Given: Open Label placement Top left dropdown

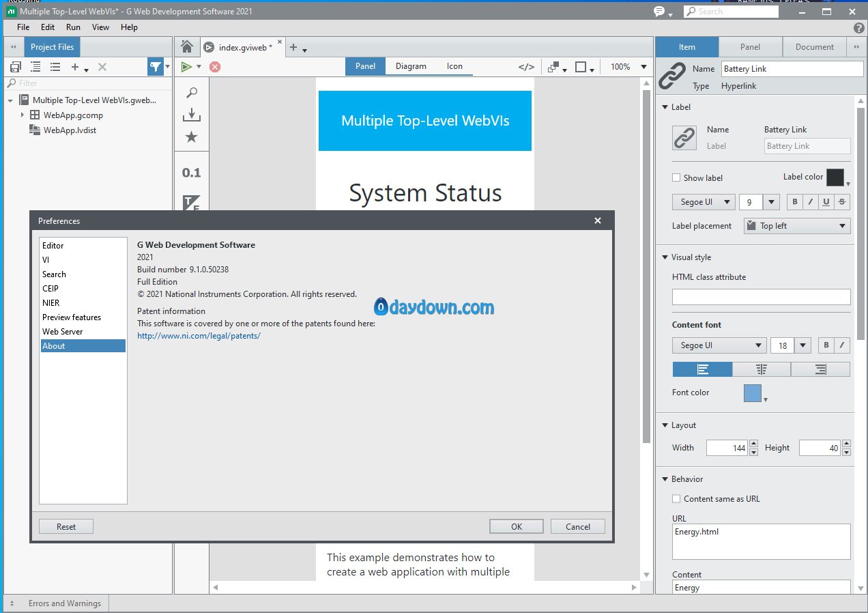Looking at the screenshot, I should [797, 226].
